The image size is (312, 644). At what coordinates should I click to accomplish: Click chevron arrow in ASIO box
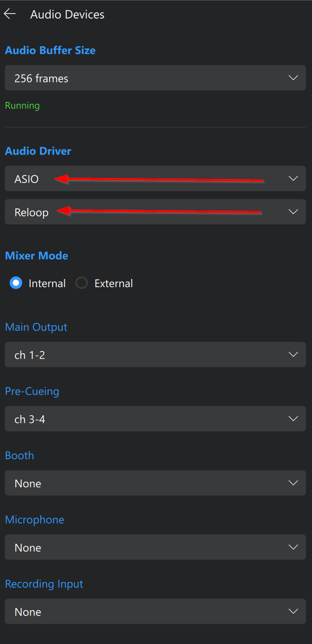click(293, 178)
